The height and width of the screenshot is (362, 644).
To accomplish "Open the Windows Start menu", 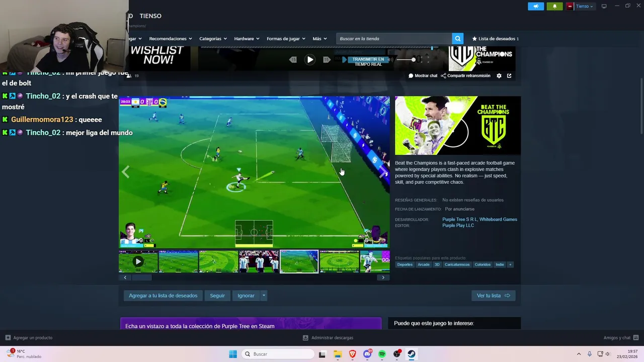I will click(233, 354).
